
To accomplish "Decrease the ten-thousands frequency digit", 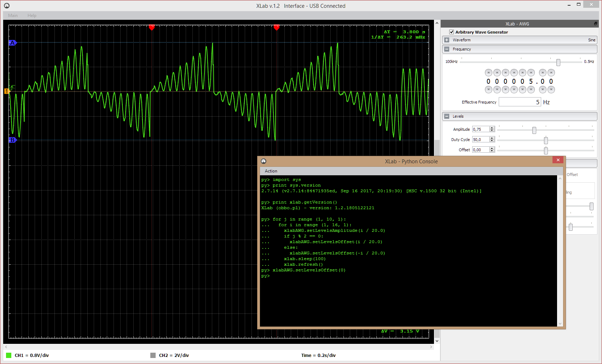I will 497,90.
